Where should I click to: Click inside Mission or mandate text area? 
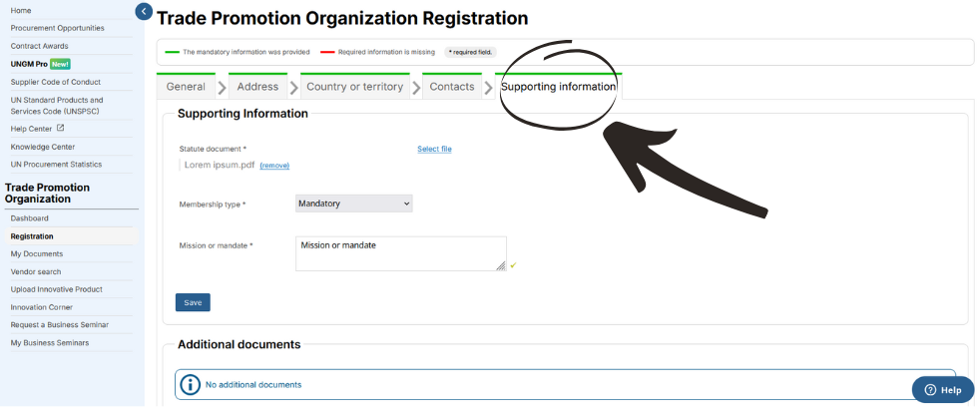(400, 253)
